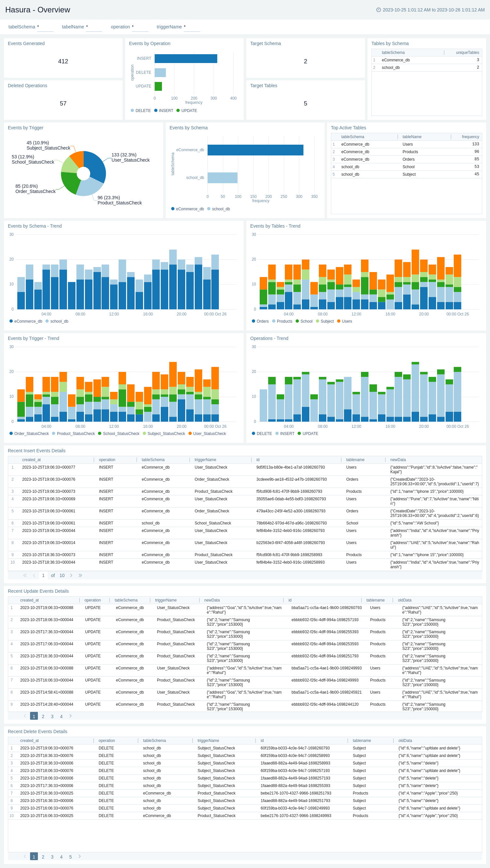Viewport: 490px width, 868px height.
Task: Toggle school_db series in Events by Schema legend
Action: coord(219,209)
